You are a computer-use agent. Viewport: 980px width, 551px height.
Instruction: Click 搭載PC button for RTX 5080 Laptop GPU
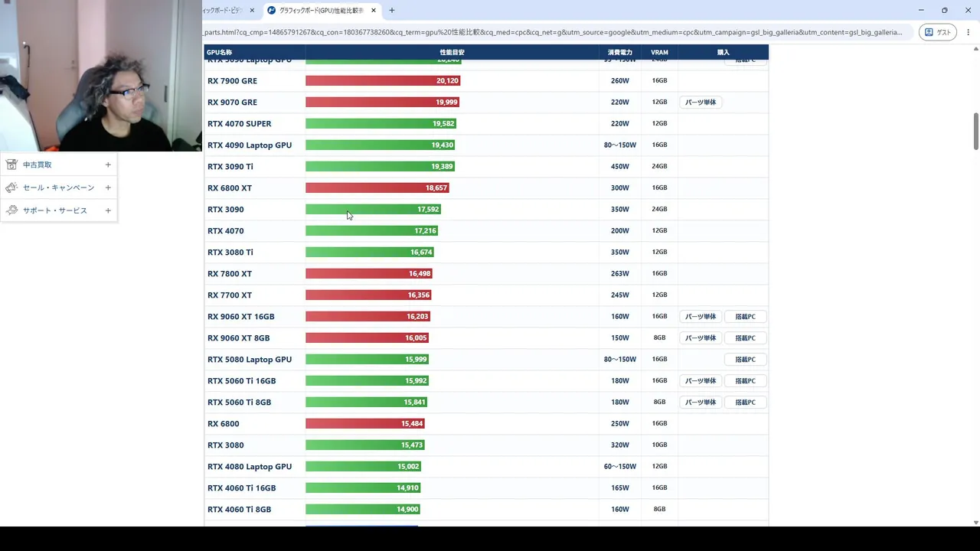click(x=745, y=360)
